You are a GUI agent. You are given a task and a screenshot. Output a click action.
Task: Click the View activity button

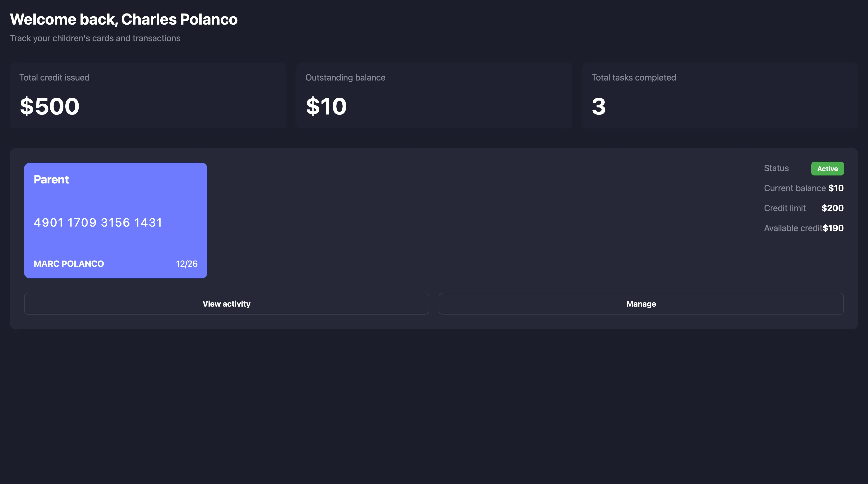click(226, 303)
